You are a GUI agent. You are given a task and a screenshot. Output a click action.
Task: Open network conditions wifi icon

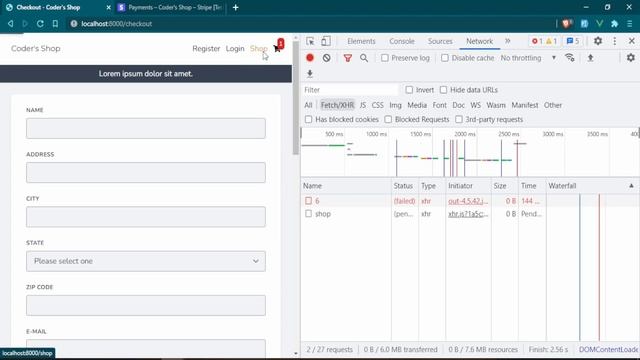pos(570,58)
